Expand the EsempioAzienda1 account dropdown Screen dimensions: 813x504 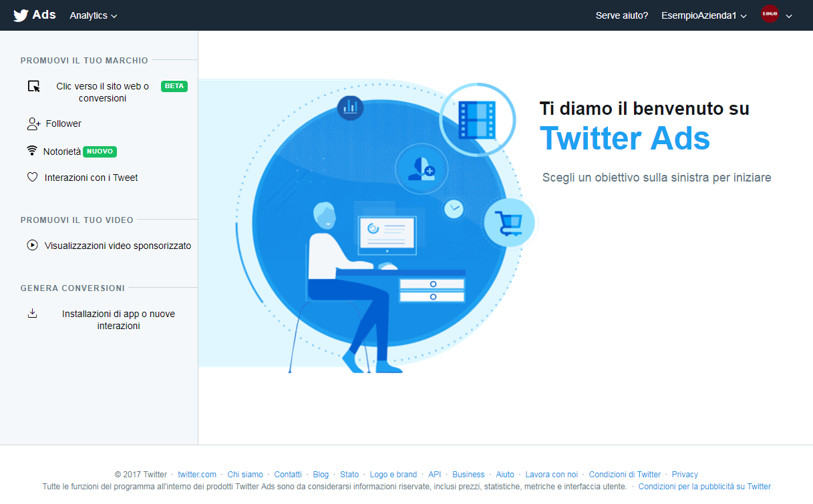tap(704, 15)
